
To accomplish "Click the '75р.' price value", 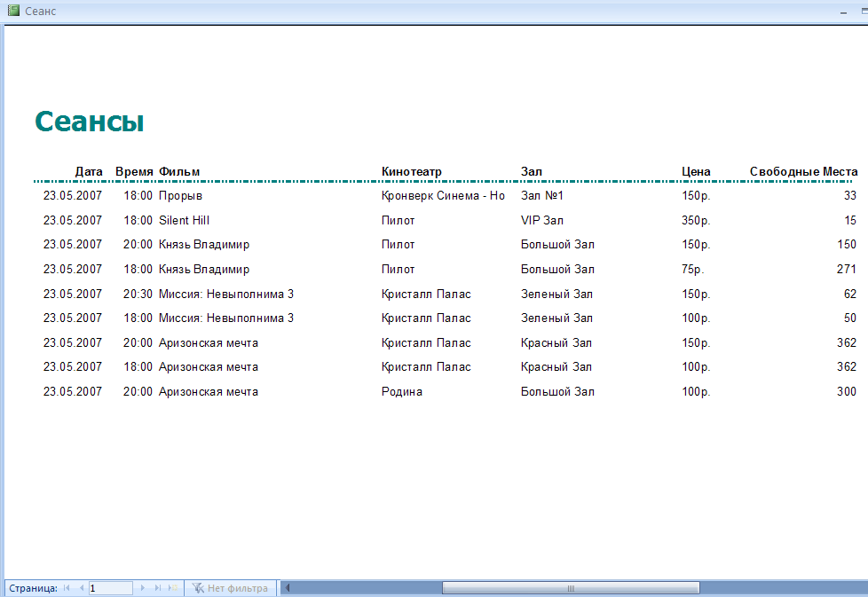I will point(692,270).
